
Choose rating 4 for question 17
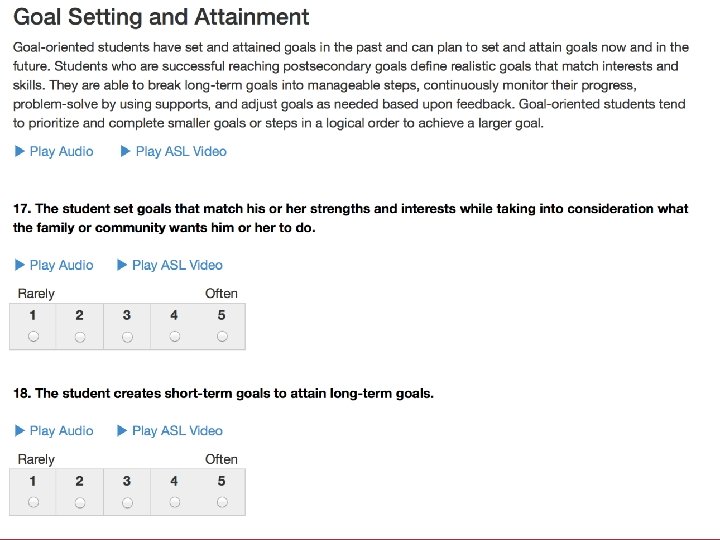click(x=174, y=337)
